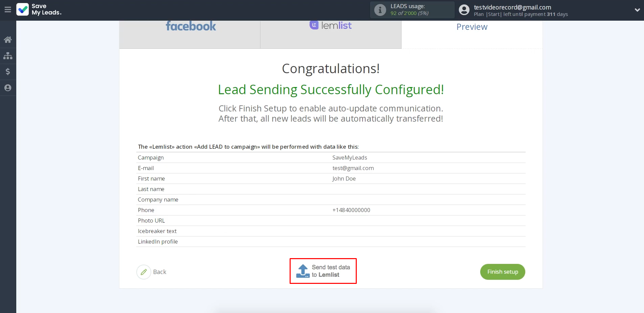644x313 pixels.
Task: Click the plan payment days text
Action: 521,14
